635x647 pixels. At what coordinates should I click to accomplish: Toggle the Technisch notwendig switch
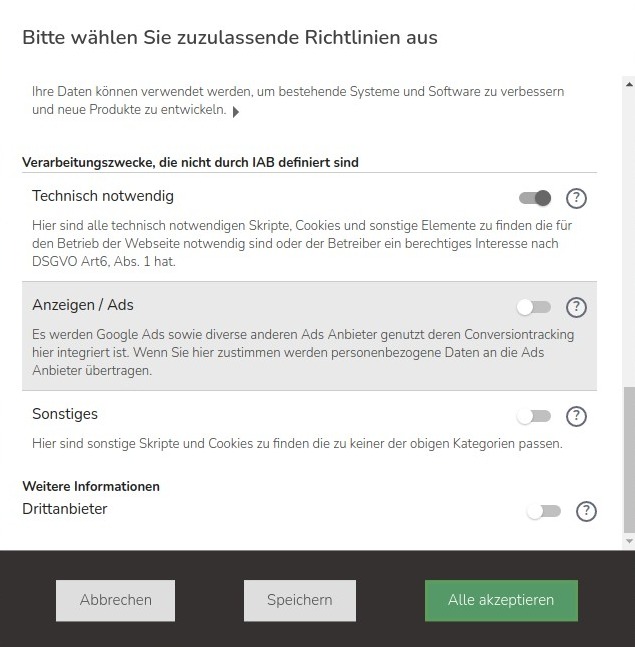click(x=535, y=198)
